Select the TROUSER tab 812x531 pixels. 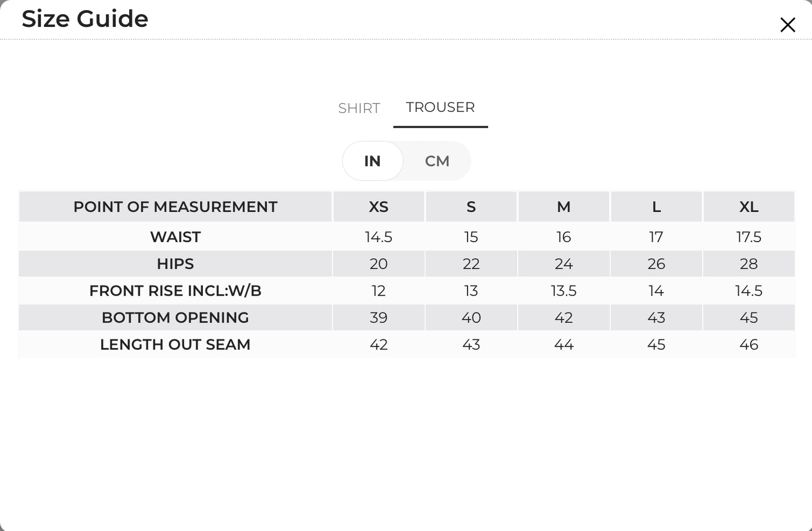(x=441, y=107)
